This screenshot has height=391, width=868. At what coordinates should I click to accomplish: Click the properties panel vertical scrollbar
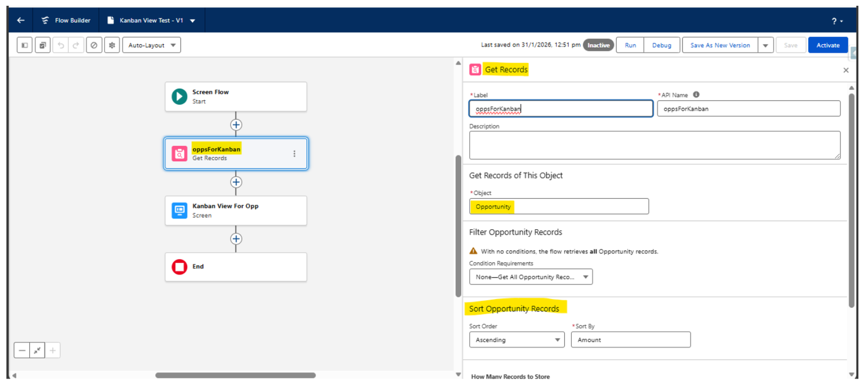tap(852, 201)
